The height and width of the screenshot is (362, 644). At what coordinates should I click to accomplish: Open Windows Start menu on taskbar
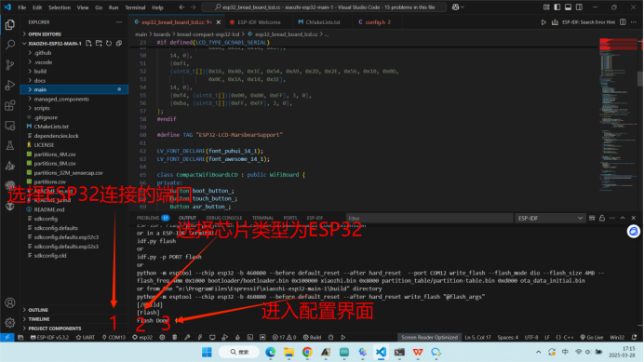207,352
